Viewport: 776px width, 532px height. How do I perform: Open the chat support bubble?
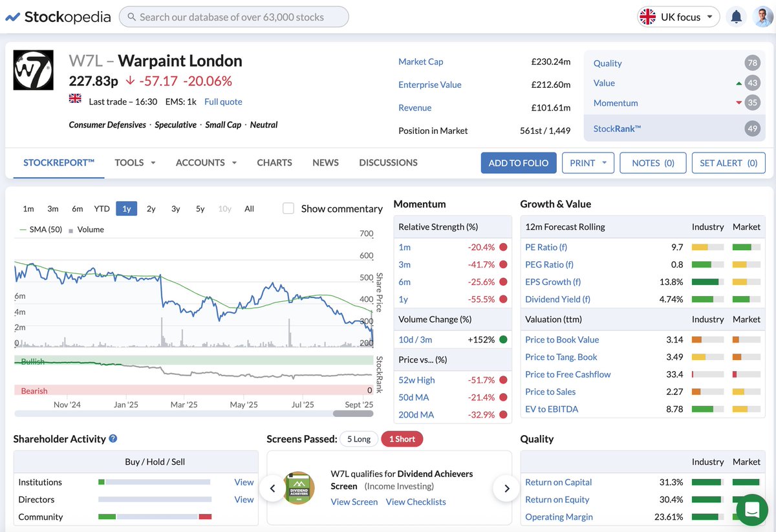click(x=751, y=510)
